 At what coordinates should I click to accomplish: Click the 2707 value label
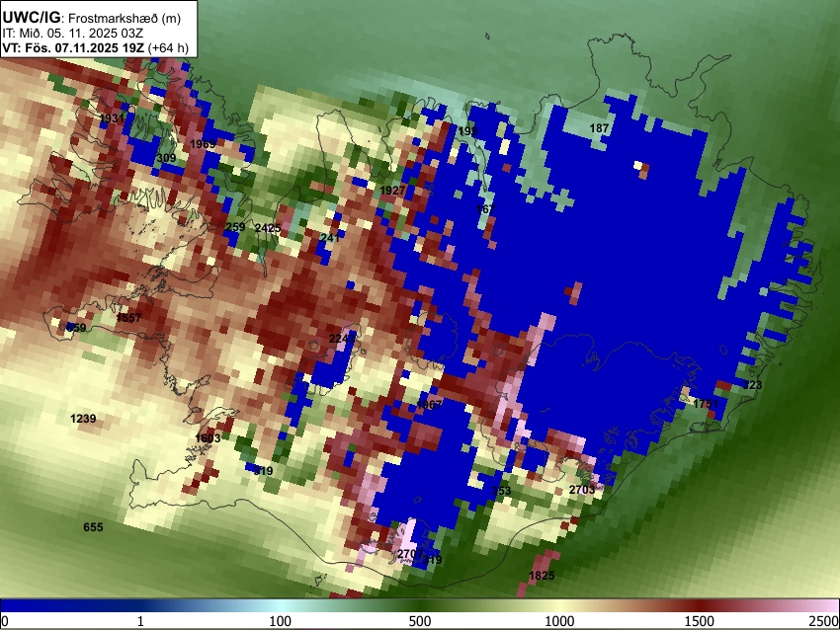410,554
